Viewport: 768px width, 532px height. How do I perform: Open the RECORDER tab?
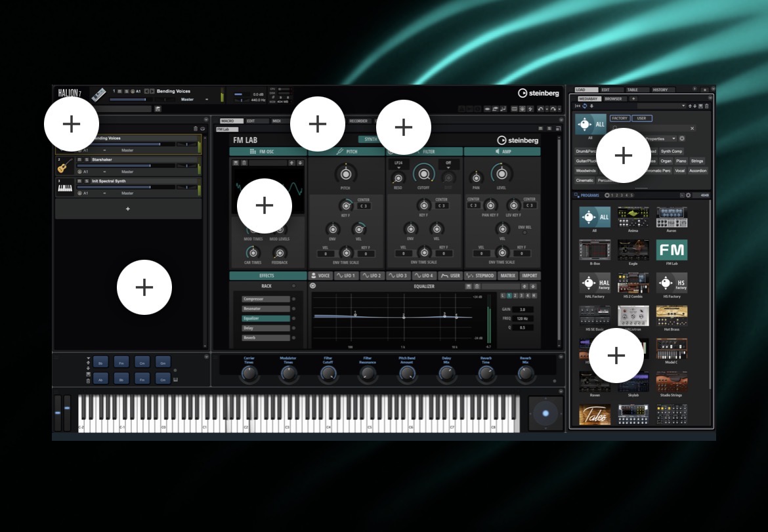358,121
